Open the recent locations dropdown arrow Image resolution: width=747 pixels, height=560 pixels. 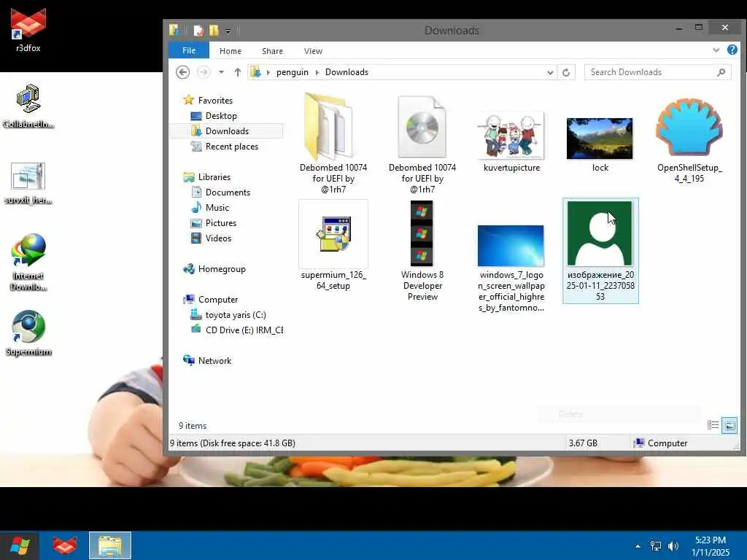pyautogui.click(x=221, y=72)
